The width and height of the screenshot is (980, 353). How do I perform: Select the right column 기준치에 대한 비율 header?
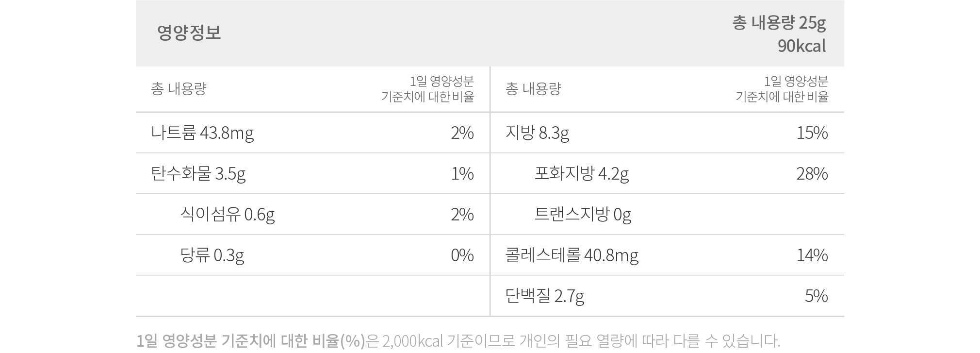click(782, 97)
